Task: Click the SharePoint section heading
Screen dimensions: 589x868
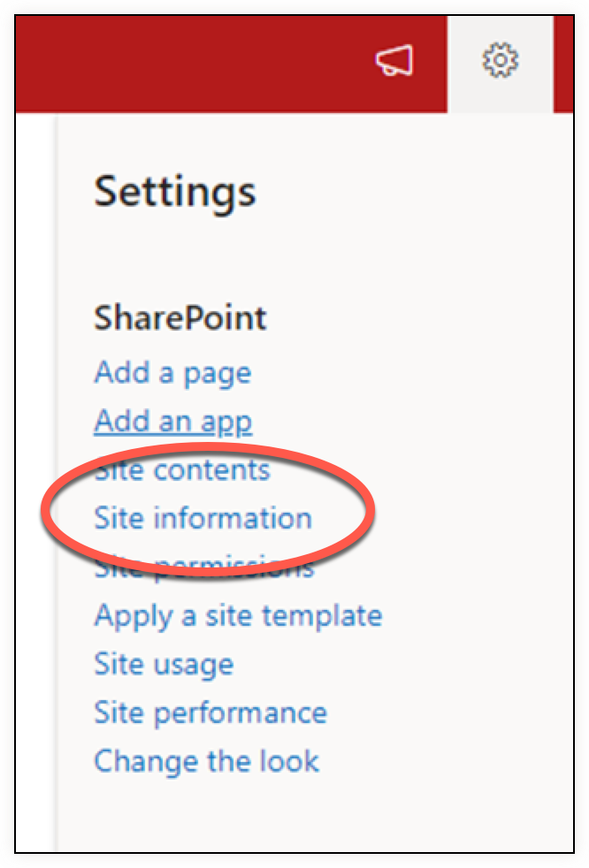Action: tap(180, 317)
